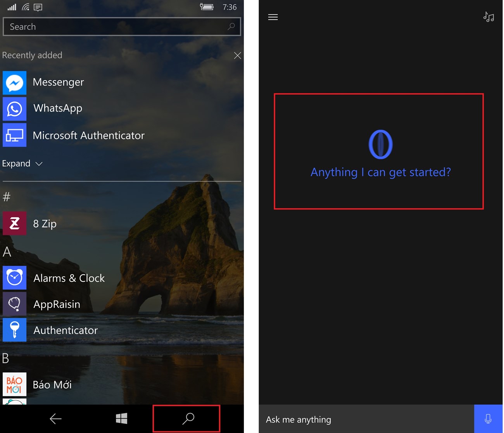The width and height of the screenshot is (504, 433).
Task: Open the messaging notification icon in status bar
Action: click(38, 7)
